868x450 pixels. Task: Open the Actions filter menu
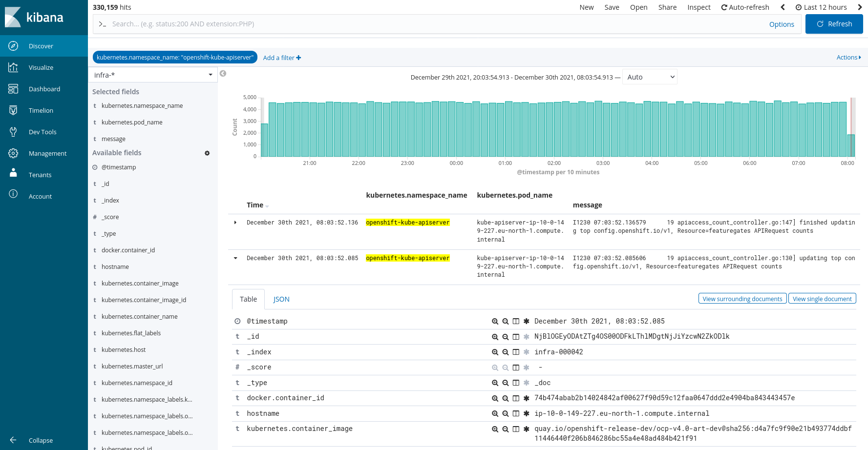coord(848,58)
